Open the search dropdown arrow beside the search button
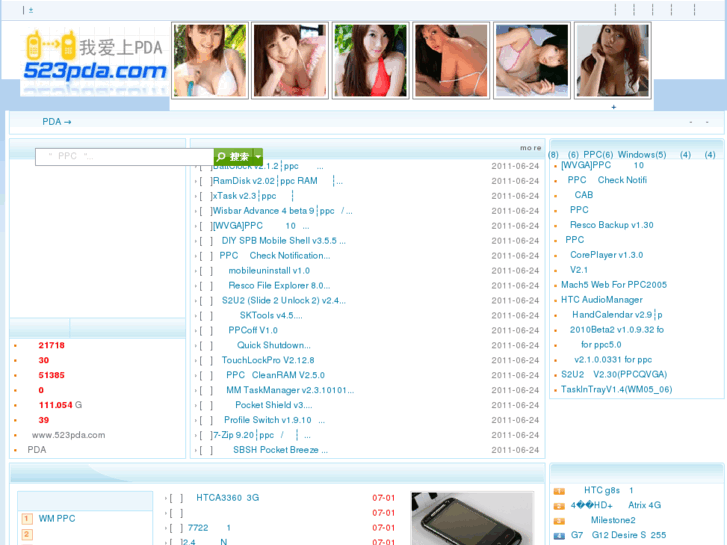 258,156
